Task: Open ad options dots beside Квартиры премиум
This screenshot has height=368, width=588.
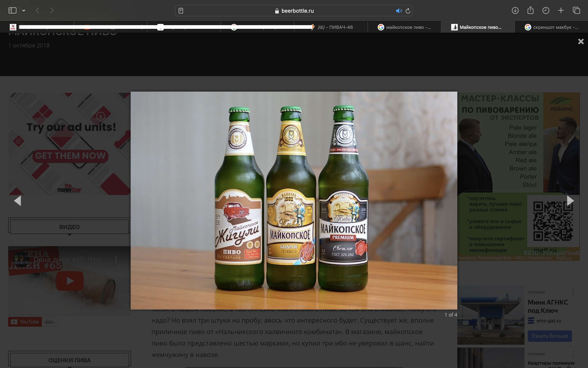Action: point(573,354)
